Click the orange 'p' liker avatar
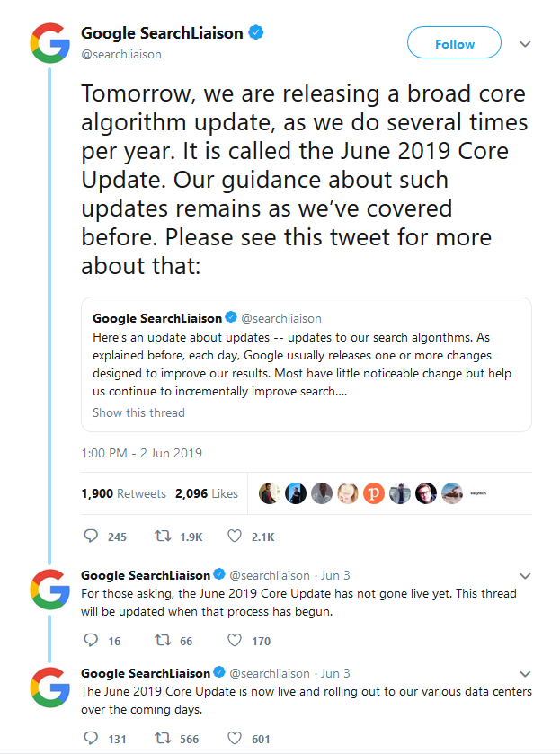 (x=374, y=493)
